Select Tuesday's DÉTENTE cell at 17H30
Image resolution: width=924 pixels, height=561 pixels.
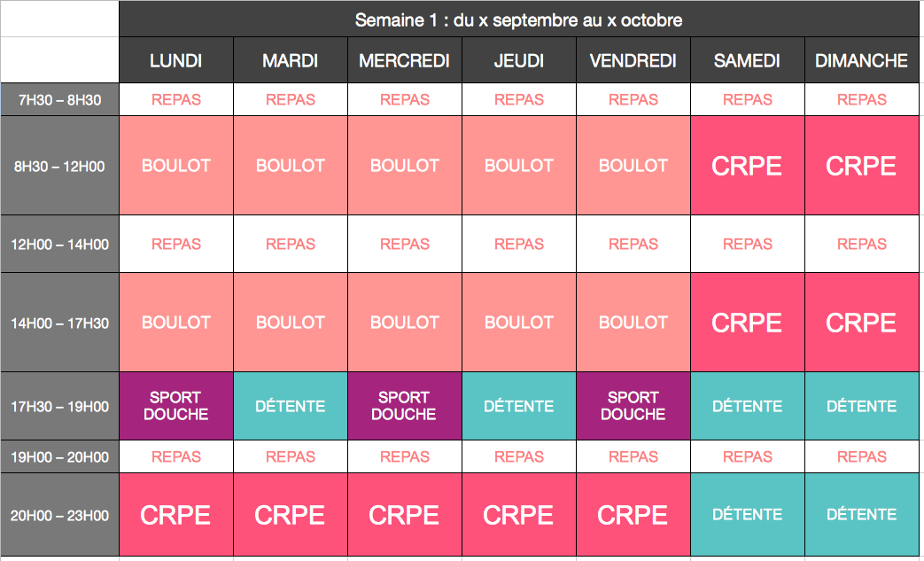click(291, 406)
